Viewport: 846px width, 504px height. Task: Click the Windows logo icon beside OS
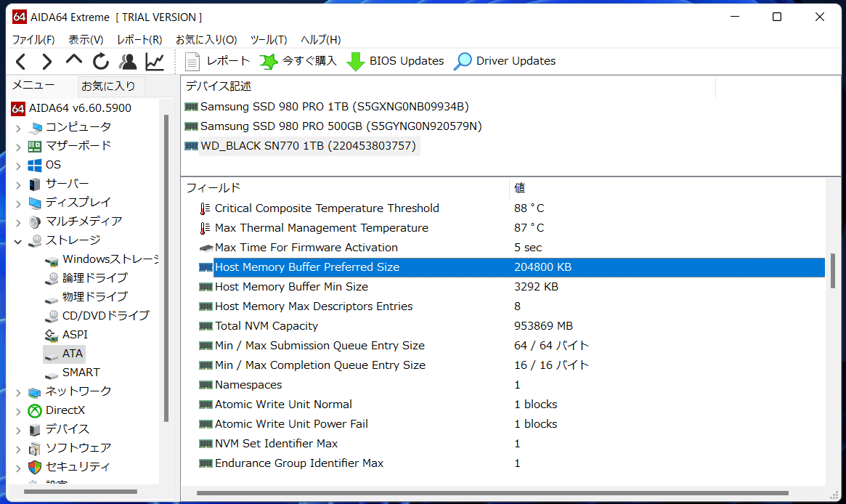(35, 165)
